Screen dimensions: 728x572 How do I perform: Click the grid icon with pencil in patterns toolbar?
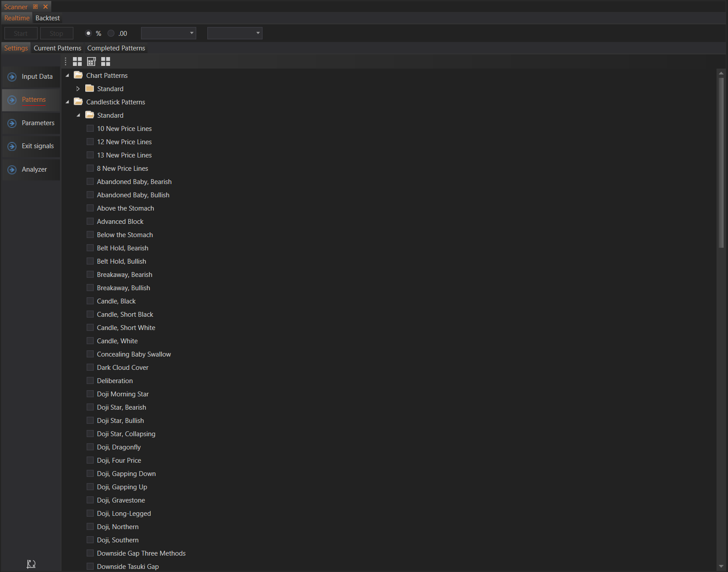tap(91, 61)
